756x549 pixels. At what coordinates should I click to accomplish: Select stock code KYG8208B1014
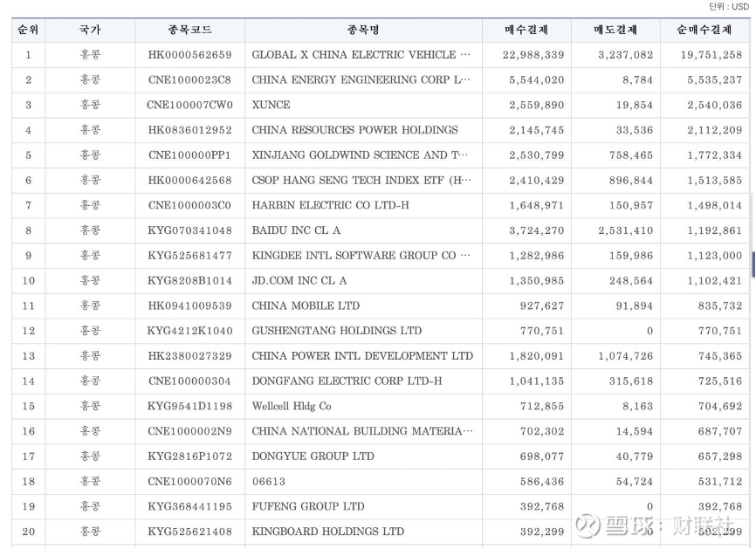190,280
